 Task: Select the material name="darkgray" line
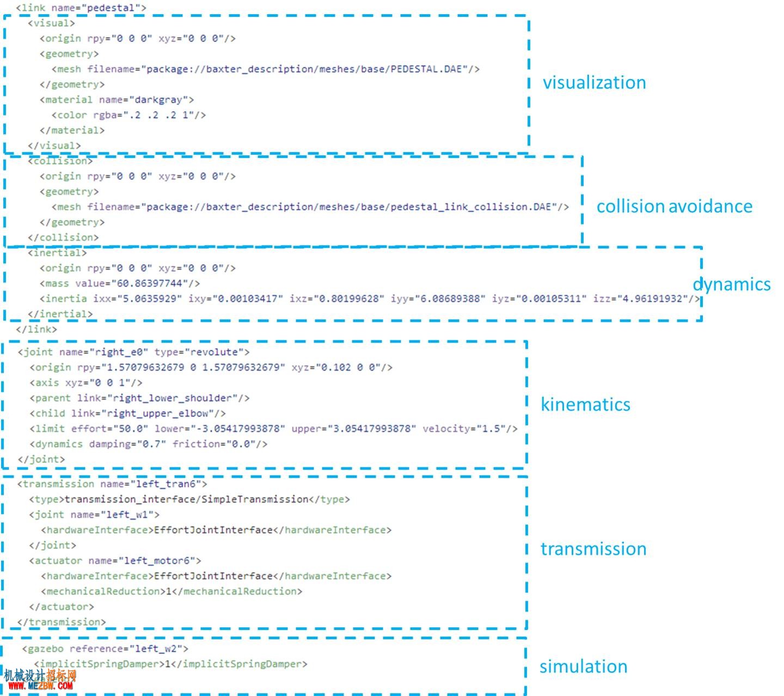point(117,100)
